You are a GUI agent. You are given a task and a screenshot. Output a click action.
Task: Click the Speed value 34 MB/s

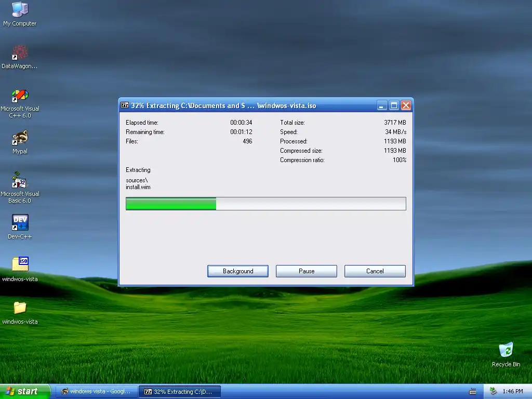tap(395, 131)
